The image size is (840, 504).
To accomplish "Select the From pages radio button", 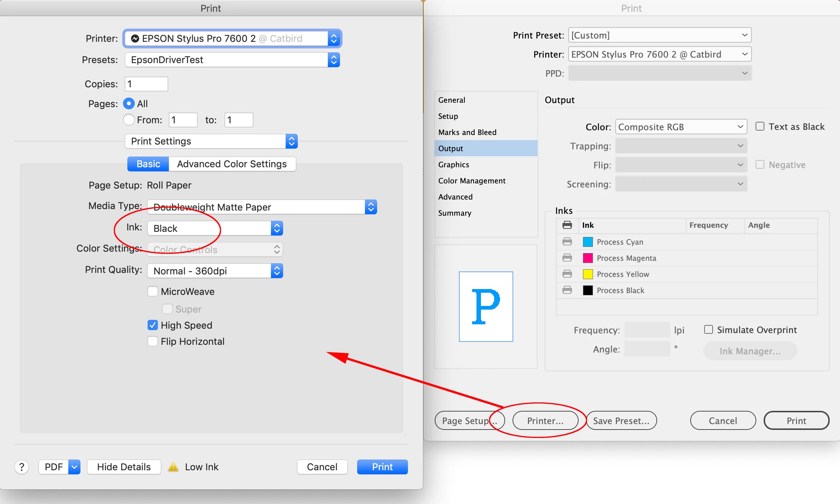I will tap(128, 120).
